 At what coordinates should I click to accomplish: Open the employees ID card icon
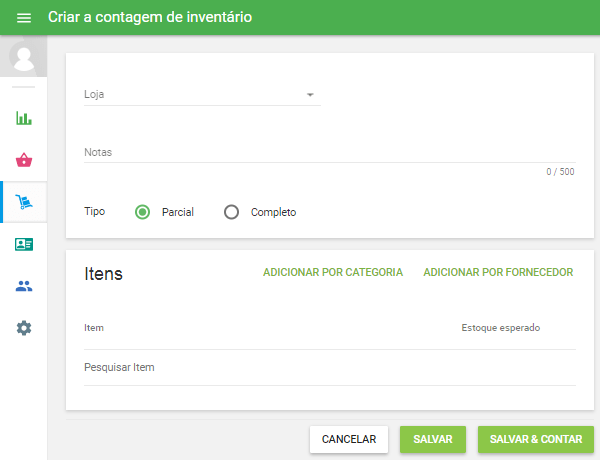[24, 244]
